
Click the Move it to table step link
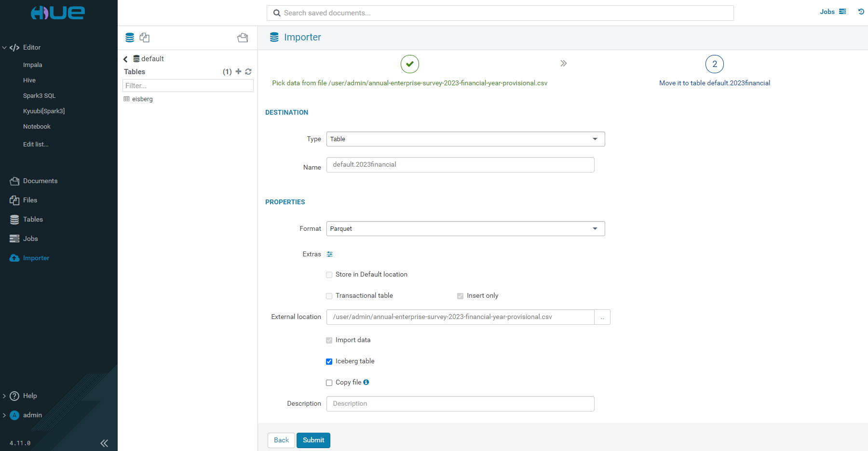[715, 83]
